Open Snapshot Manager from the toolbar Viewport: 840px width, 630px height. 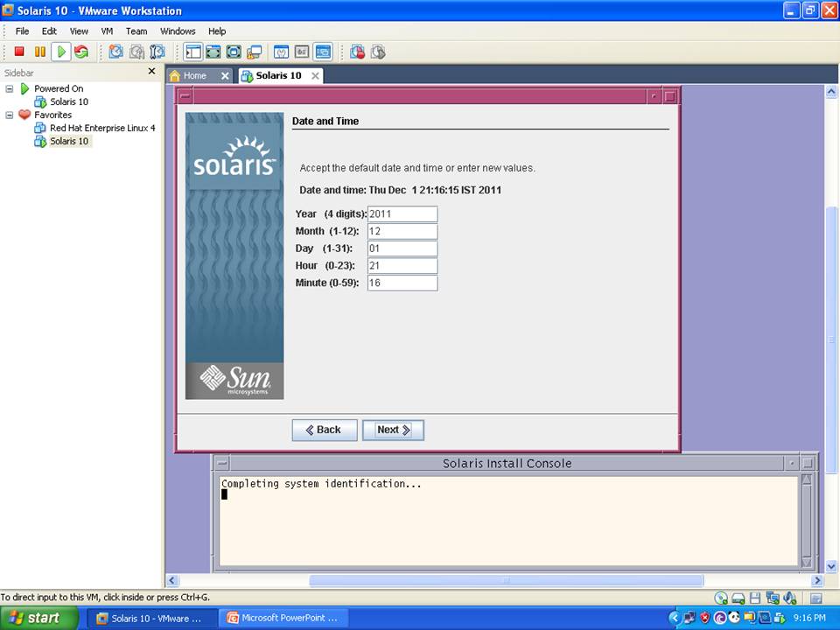click(x=157, y=52)
